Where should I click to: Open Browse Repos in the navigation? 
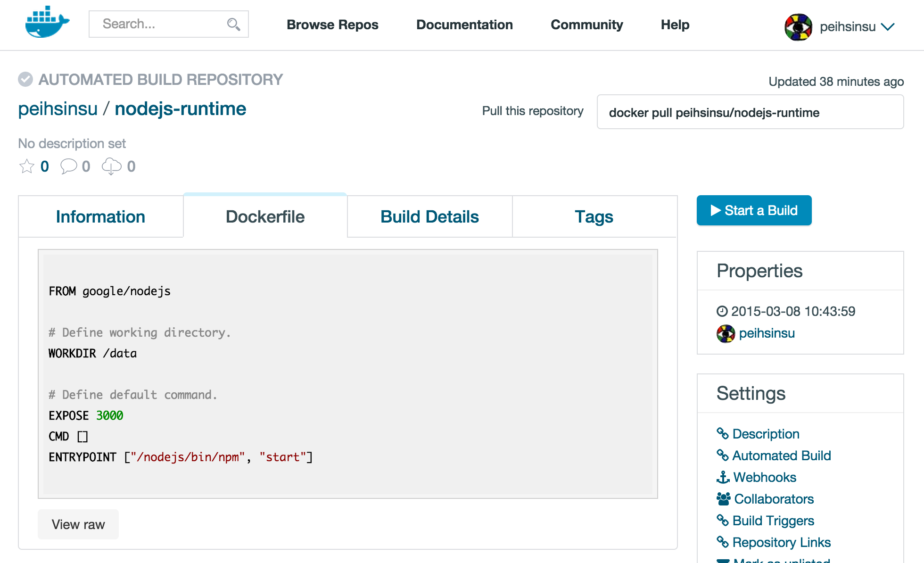[332, 25]
